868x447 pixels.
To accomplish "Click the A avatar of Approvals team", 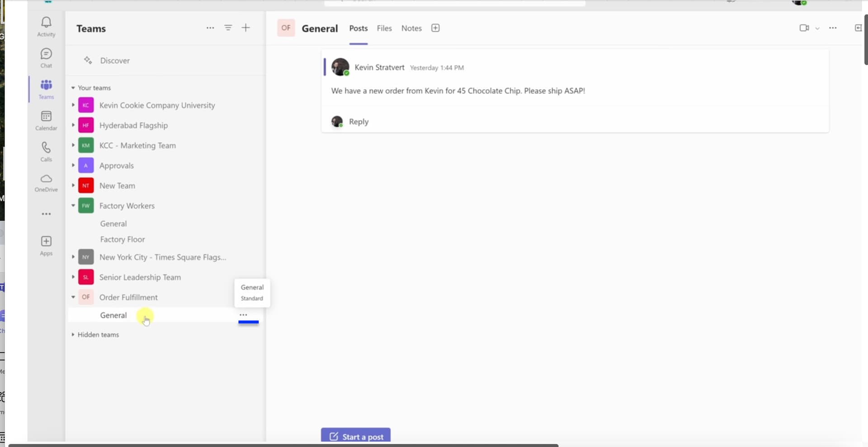I will coord(86,166).
